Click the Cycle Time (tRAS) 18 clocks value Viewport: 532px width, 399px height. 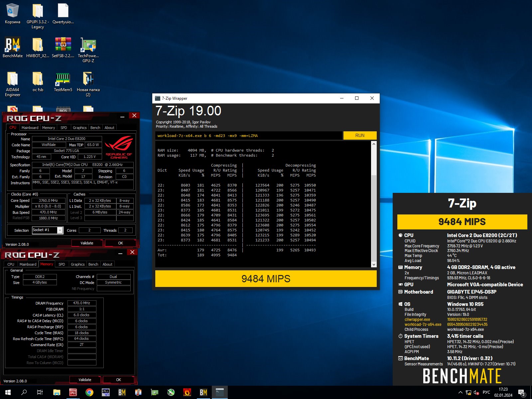82,333
